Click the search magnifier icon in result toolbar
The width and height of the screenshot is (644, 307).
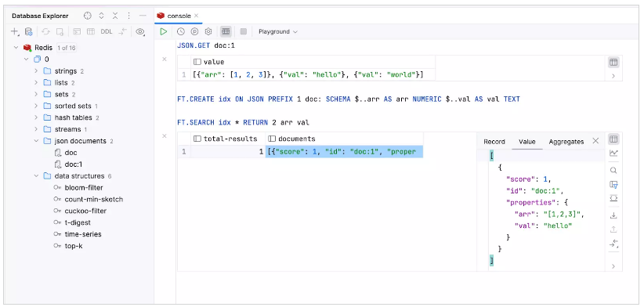pos(613,170)
